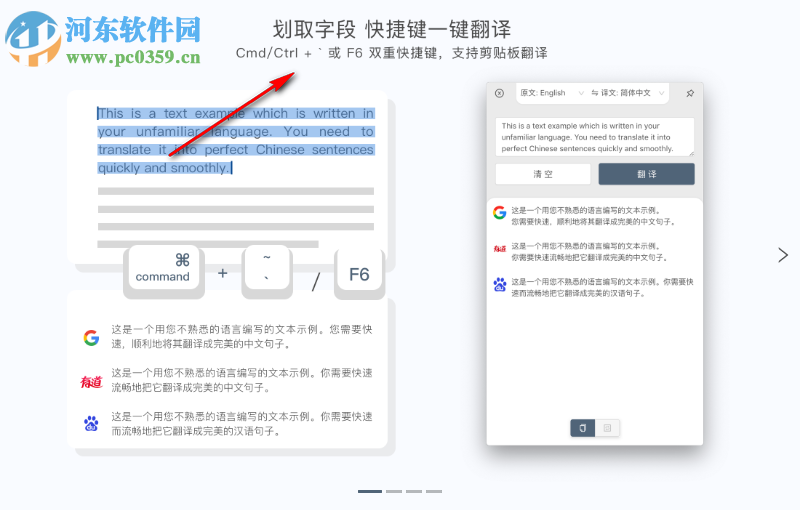Click Baidu's translation text in the popup
This screenshot has height=510, width=800.
pos(603,287)
